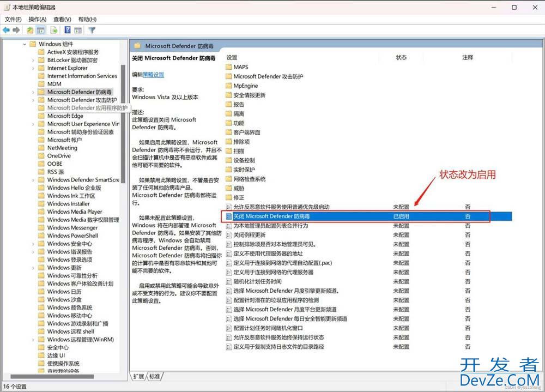
Task: Toggle the console tree pane icon
Action: click(x=41, y=31)
